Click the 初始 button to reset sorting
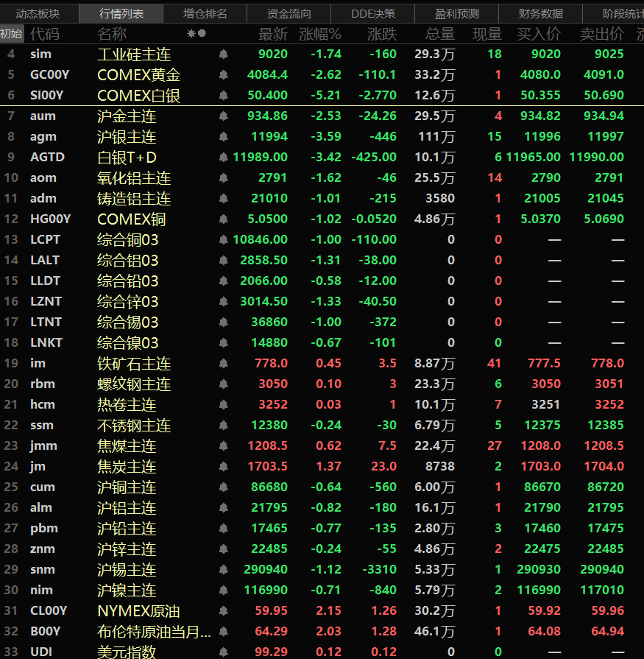This screenshot has width=644, height=659. point(11,34)
